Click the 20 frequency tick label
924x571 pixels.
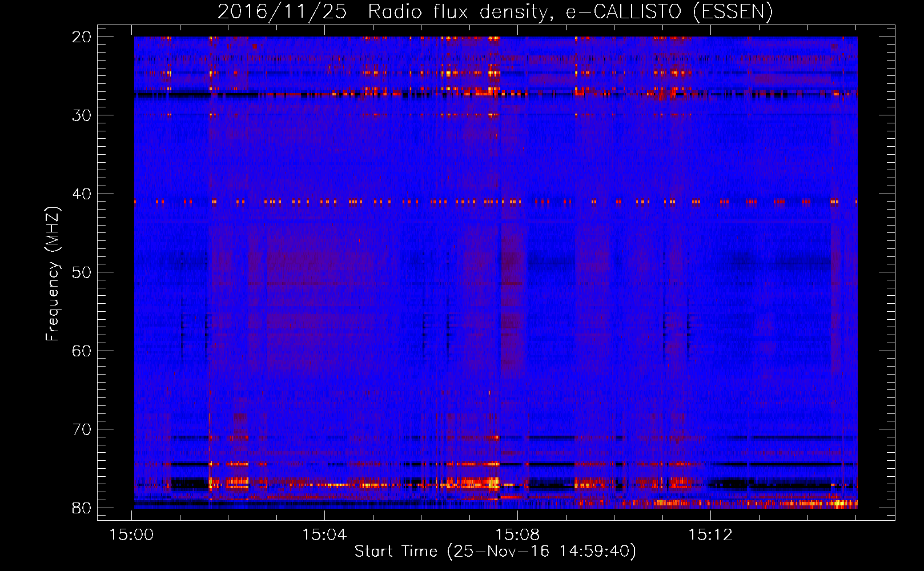[x=82, y=37]
